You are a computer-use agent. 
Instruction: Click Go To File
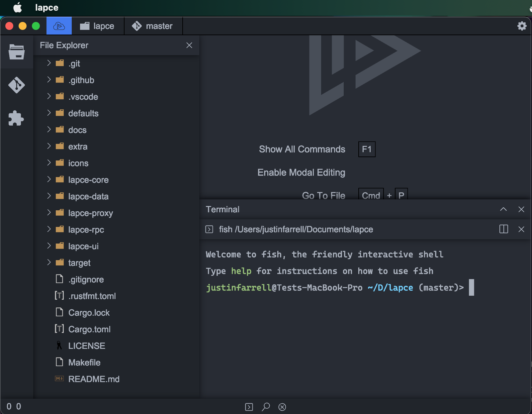pos(323,195)
